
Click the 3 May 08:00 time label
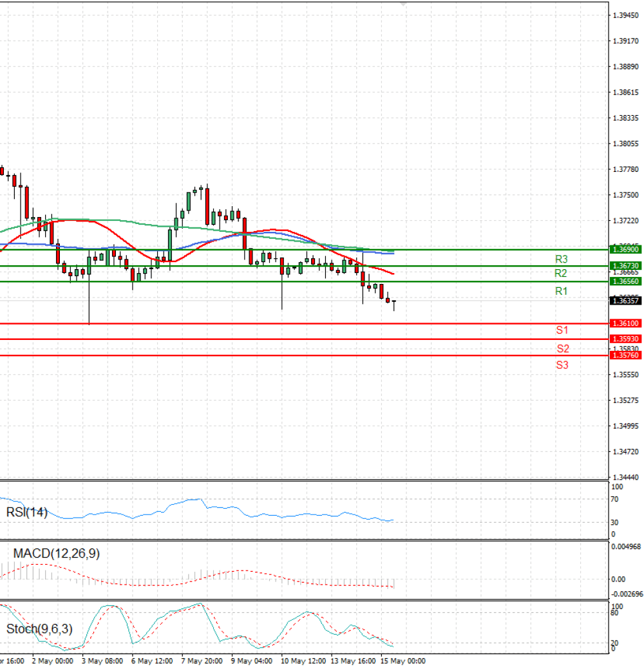tap(102, 661)
